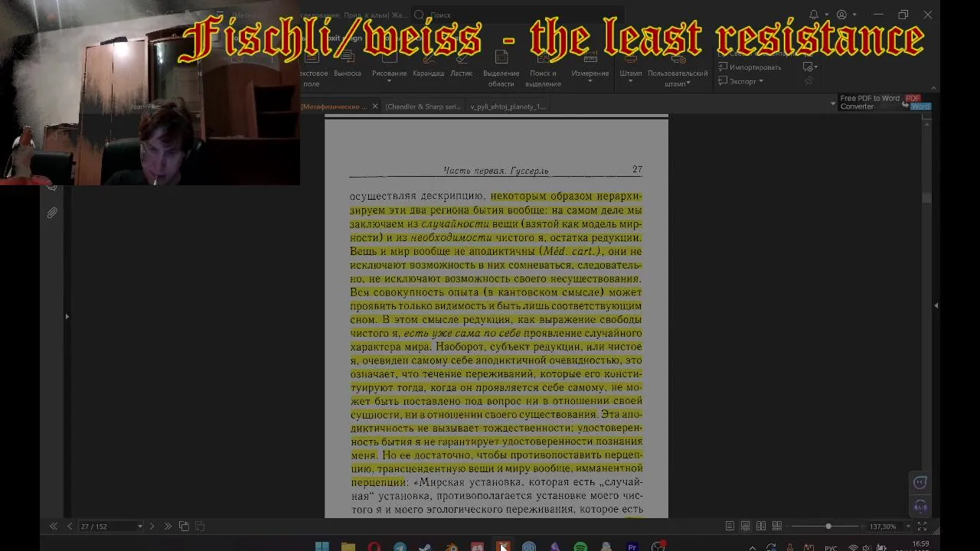Click the Free PDF to Word Converter banner
Viewport: 980px width, 551px height.
click(885, 103)
